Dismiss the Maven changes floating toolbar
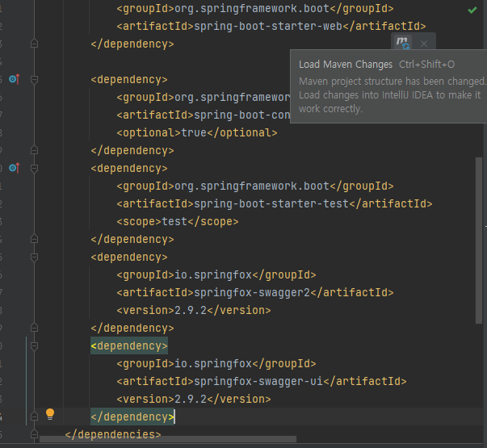The image size is (487, 448). click(424, 44)
